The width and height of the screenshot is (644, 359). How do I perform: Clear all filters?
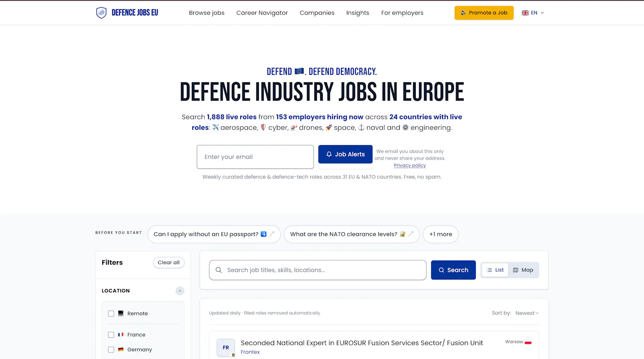coord(169,263)
